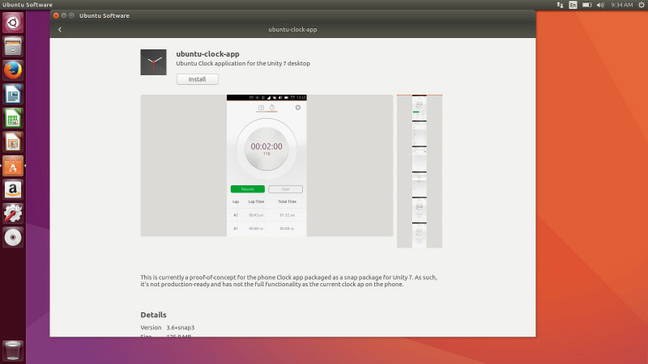Screen dimensions: 648x364
Task: Open Amazon launcher icon
Action: [x=13, y=190]
